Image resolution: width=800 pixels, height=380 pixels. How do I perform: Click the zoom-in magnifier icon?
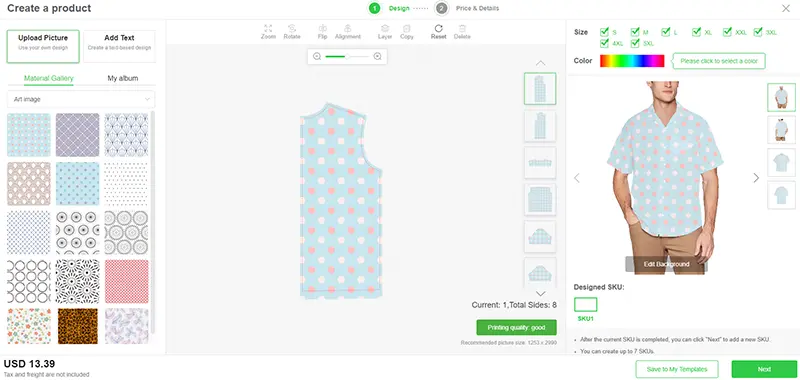tap(378, 57)
